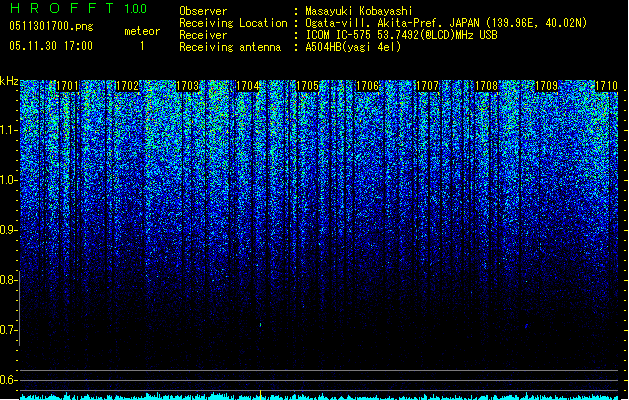
Task: Click the version number 1.0.0
Action: pyautogui.click(x=136, y=9)
